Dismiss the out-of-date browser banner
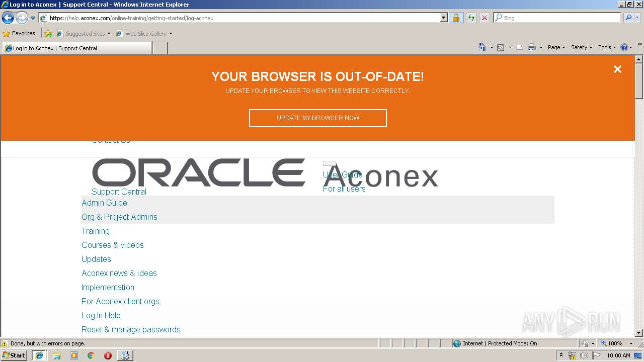 coord(617,69)
